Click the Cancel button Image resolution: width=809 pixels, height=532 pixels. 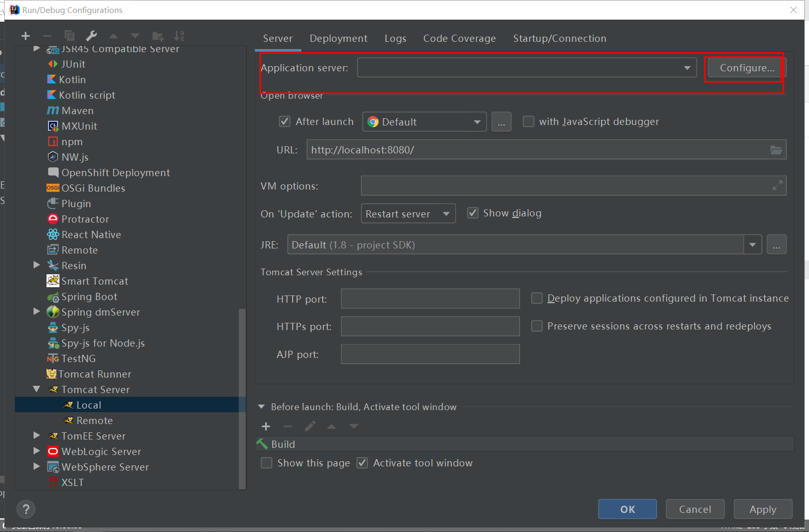pos(695,509)
